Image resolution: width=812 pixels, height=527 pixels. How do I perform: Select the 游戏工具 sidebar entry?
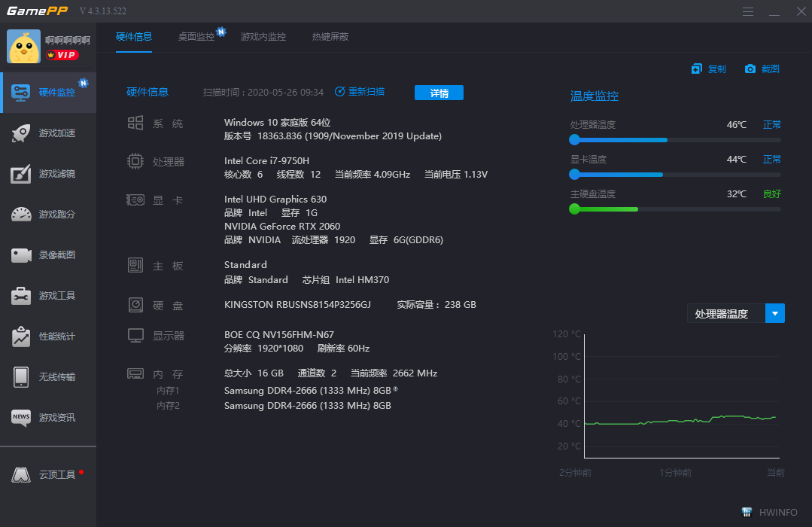tap(47, 296)
